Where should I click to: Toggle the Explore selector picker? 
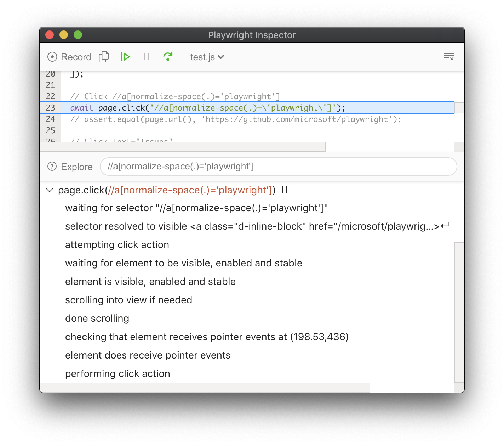click(x=70, y=167)
